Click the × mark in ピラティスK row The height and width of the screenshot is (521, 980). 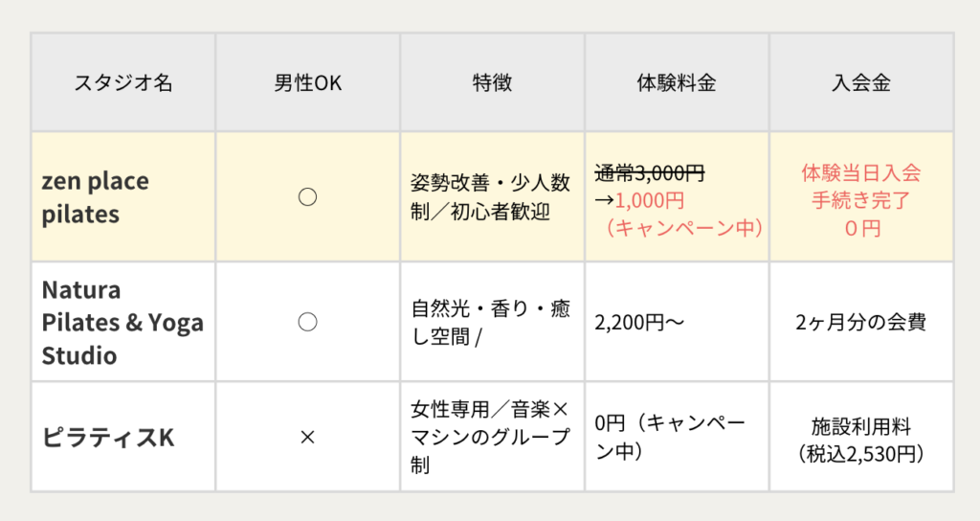[x=307, y=437]
